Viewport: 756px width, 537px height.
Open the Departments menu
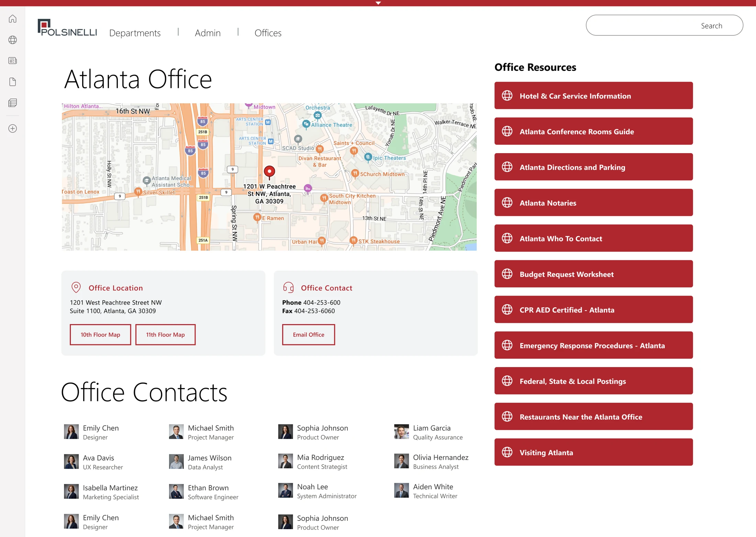click(135, 33)
